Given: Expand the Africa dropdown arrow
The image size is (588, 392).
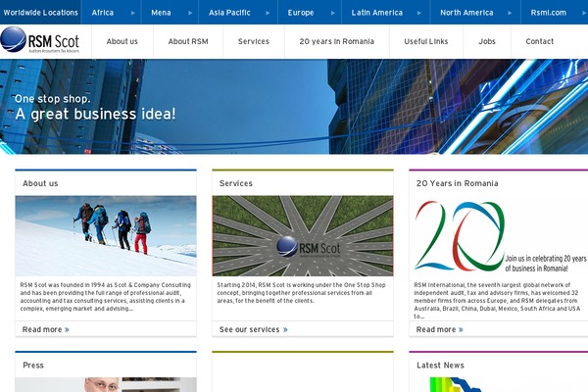Looking at the screenshot, I should [x=132, y=13].
